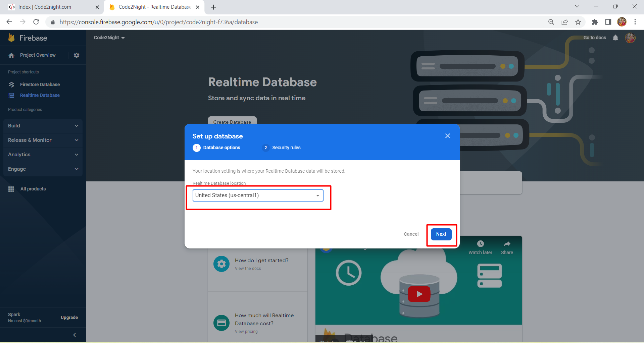Open Firestore Database from sidebar

pyautogui.click(x=40, y=84)
